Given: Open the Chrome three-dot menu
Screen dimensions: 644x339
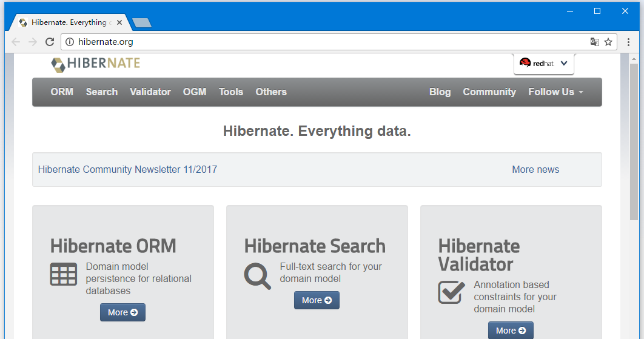Looking at the screenshot, I should click(628, 42).
